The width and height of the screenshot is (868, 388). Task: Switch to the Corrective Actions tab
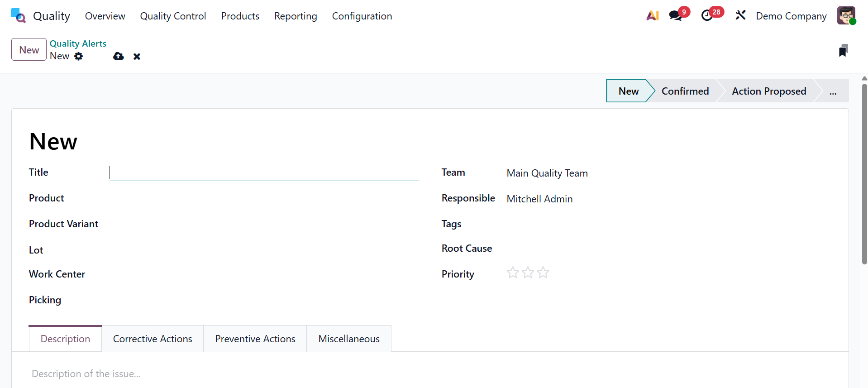coord(153,339)
